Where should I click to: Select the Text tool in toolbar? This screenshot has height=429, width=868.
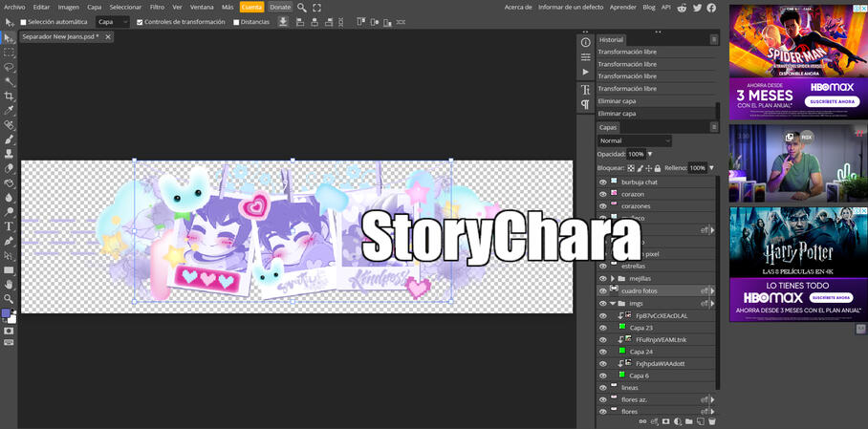(10, 226)
